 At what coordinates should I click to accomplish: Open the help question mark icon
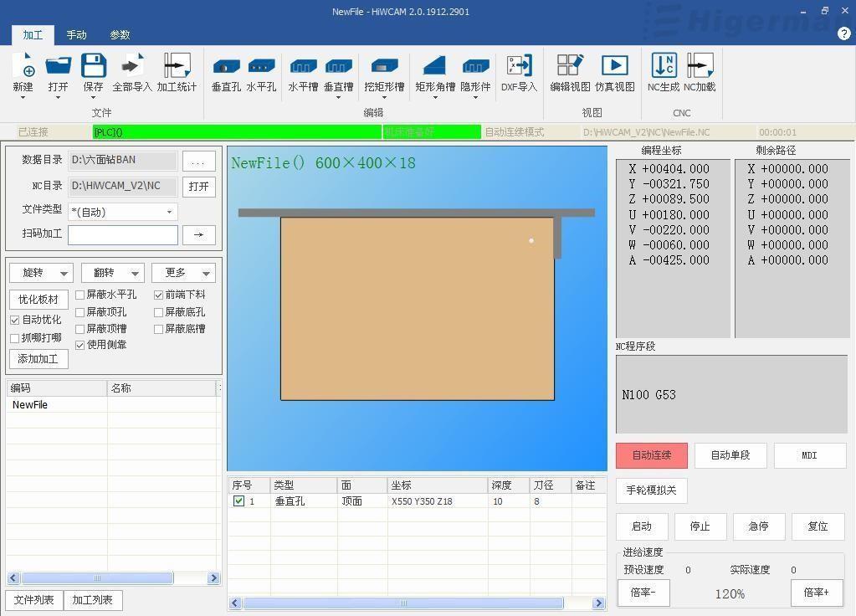coord(843,33)
